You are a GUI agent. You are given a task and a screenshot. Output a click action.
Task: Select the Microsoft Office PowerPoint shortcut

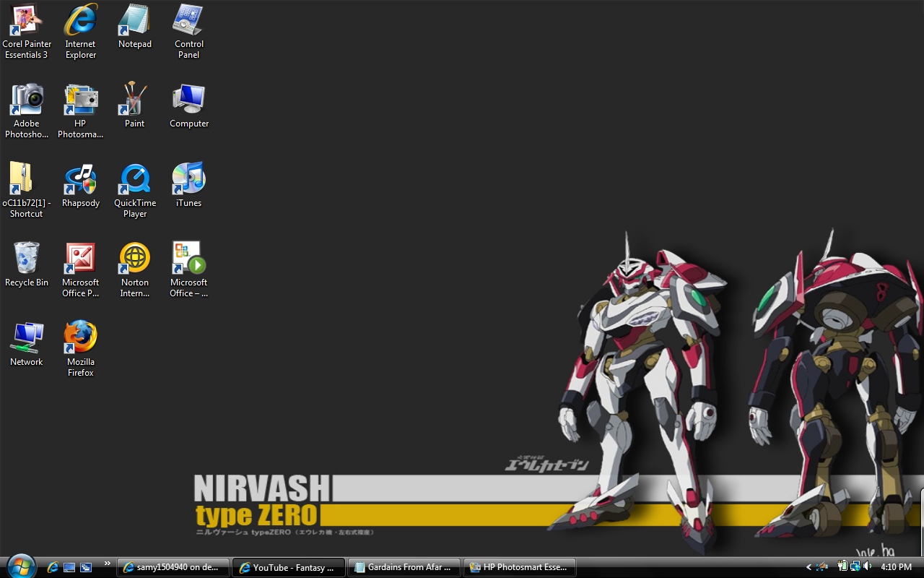(81, 270)
